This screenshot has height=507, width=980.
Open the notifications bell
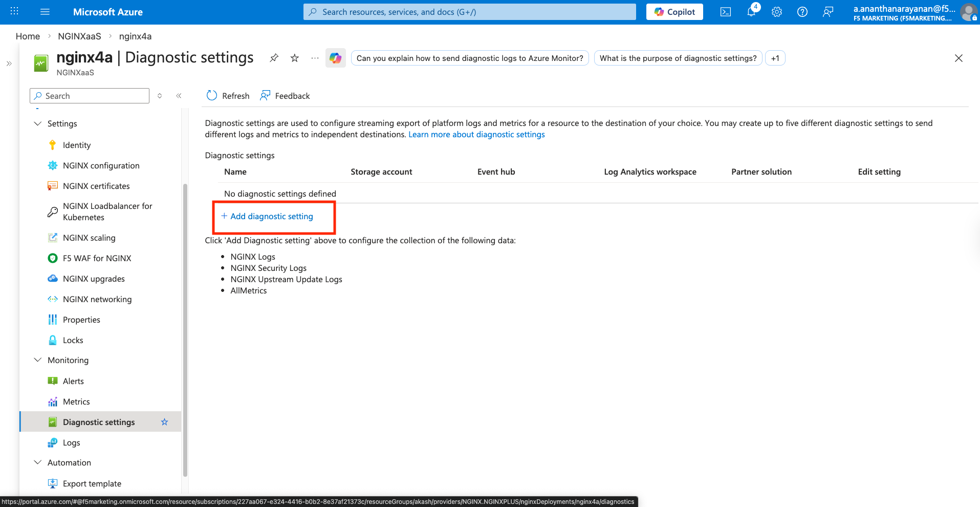click(x=752, y=11)
